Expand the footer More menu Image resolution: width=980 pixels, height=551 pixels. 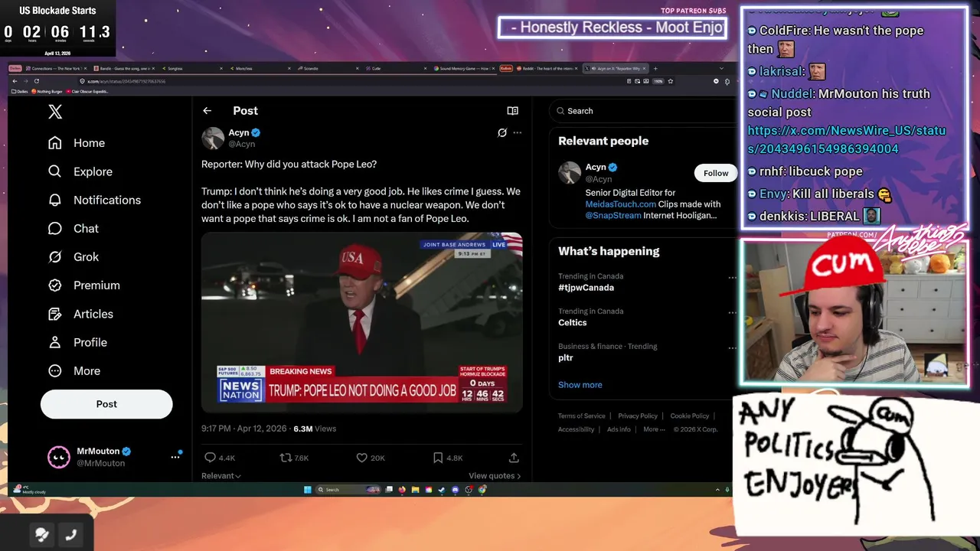tap(654, 429)
